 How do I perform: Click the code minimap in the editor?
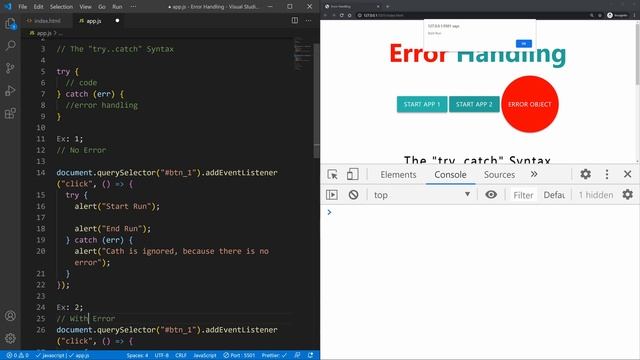tap(302, 54)
